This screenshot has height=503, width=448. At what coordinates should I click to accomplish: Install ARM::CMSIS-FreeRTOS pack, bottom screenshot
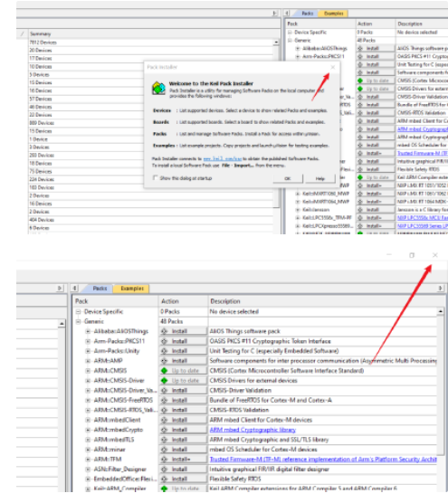pyautogui.click(x=183, y=401)
